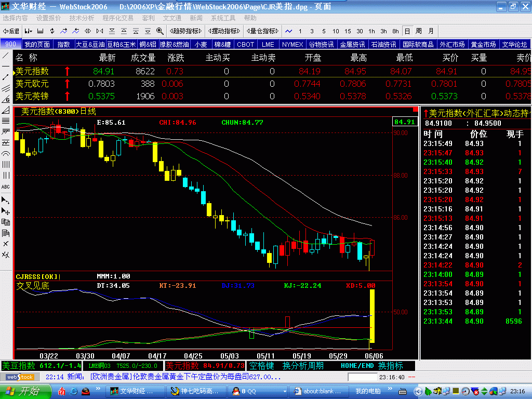Click the horizontal compress arrows icon

click(x=100, y=31)
